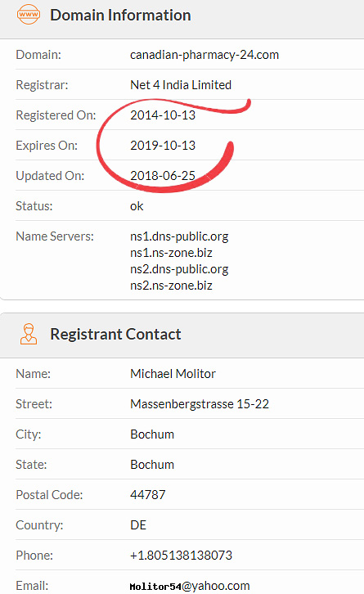364x594 pixels.
Task: Click phone number +1.805138138073
Action: (x=181, y=556)
